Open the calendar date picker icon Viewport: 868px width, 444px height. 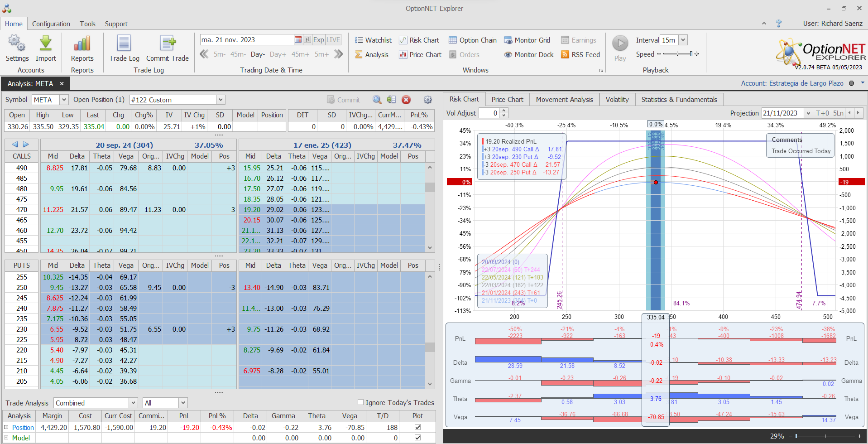click(x=298, y=40)
